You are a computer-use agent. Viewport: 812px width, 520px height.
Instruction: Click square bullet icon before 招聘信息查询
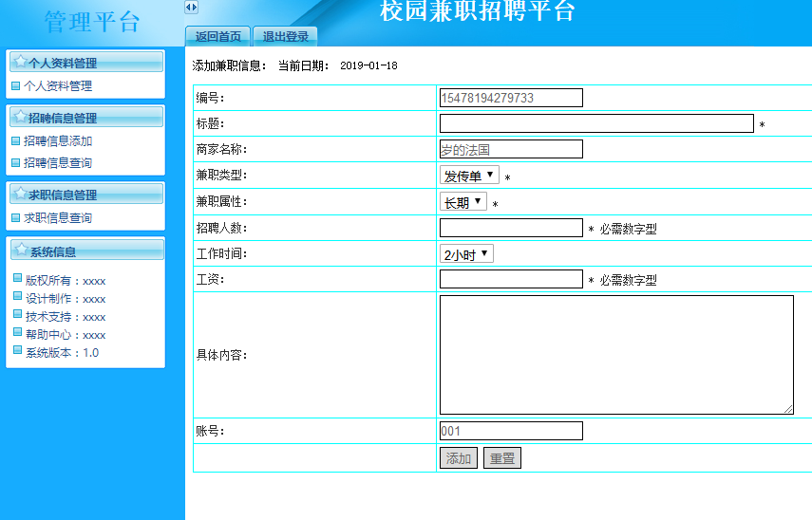(15, 163)
